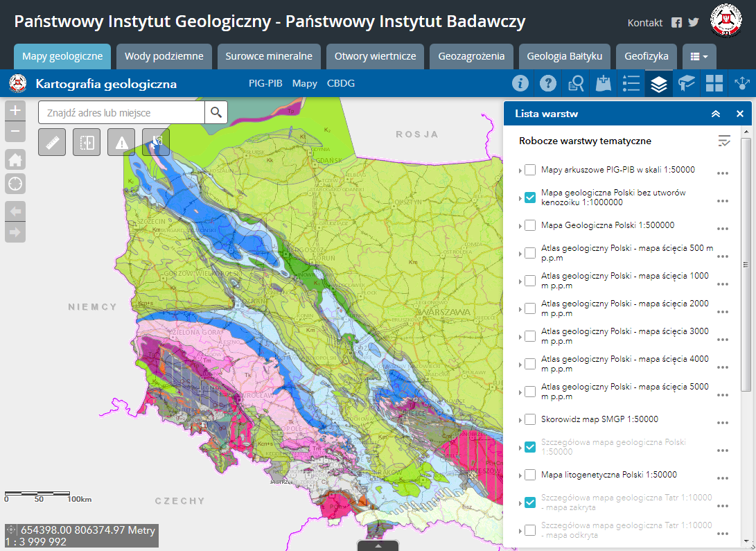The image size is (756, 551).
Task: Close the Lista warstw panel
Action: pos(740,114)
